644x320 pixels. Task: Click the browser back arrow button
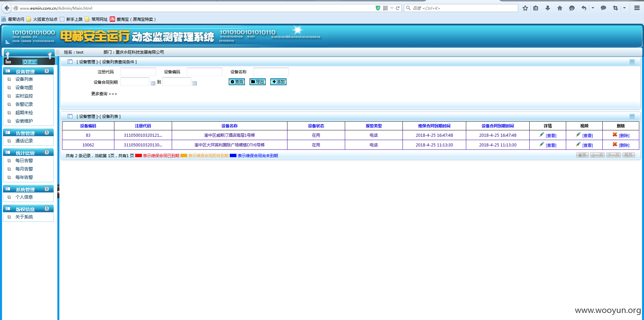[x=7, y=8]
